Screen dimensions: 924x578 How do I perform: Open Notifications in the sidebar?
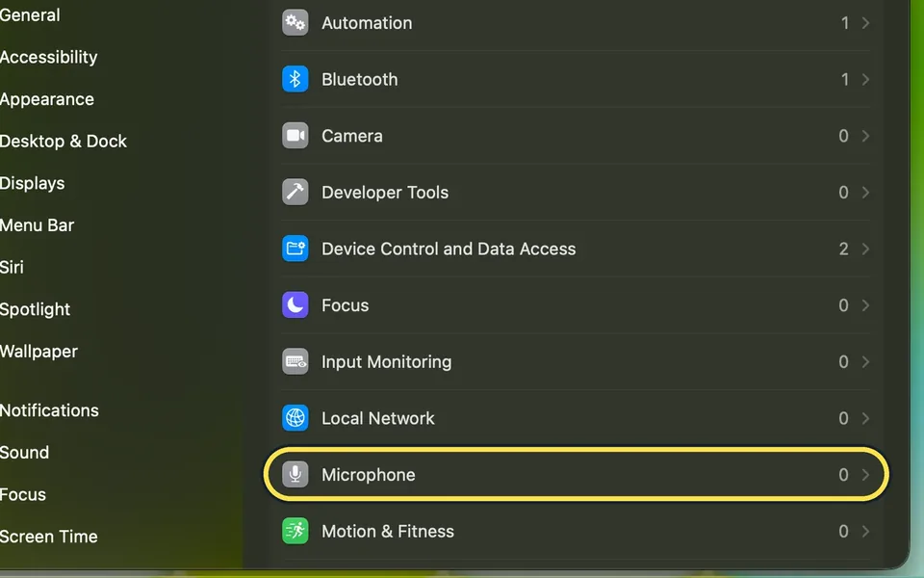pyautogui.click(x=49, y=410)
